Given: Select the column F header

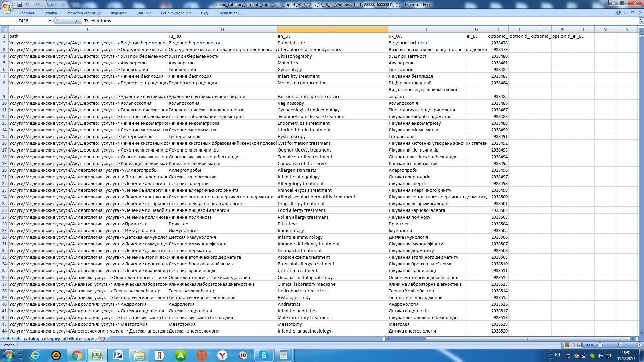Looking at the screenshot, I should click(x=427, y=29).
